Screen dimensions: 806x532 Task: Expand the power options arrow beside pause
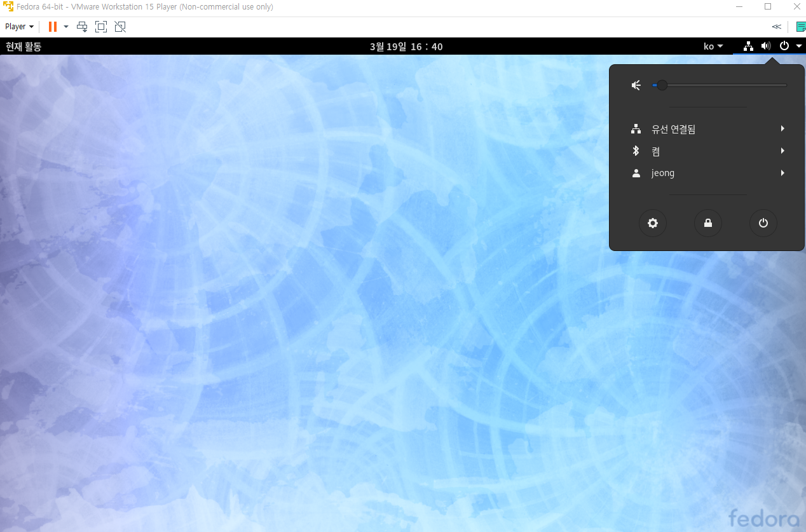[66, 27]
